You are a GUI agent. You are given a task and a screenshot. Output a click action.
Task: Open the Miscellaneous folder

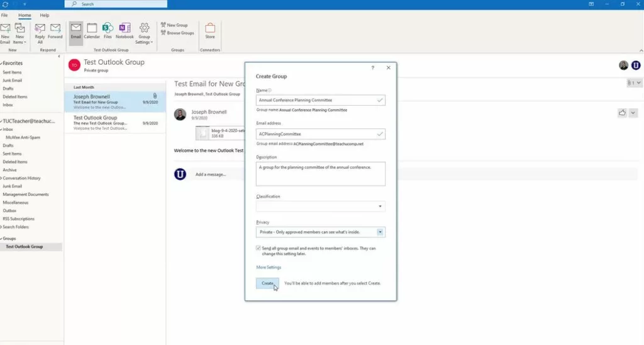point(16,203)
